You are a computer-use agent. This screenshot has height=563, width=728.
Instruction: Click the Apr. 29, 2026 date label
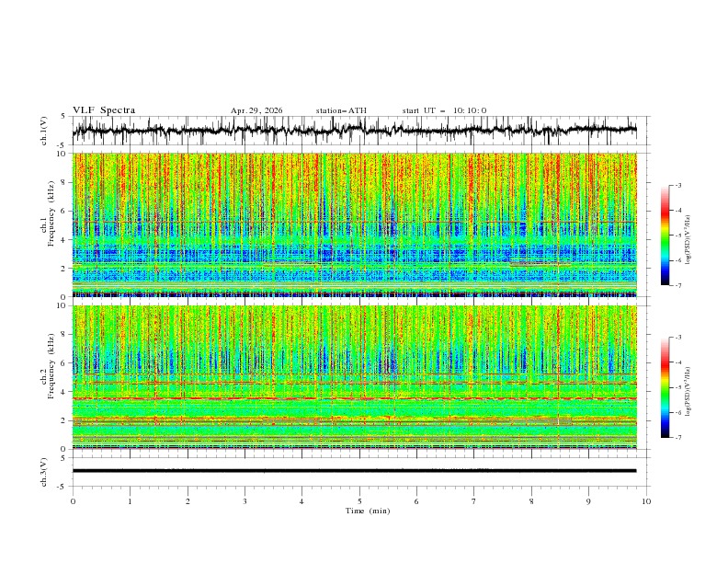pos(256,110)
